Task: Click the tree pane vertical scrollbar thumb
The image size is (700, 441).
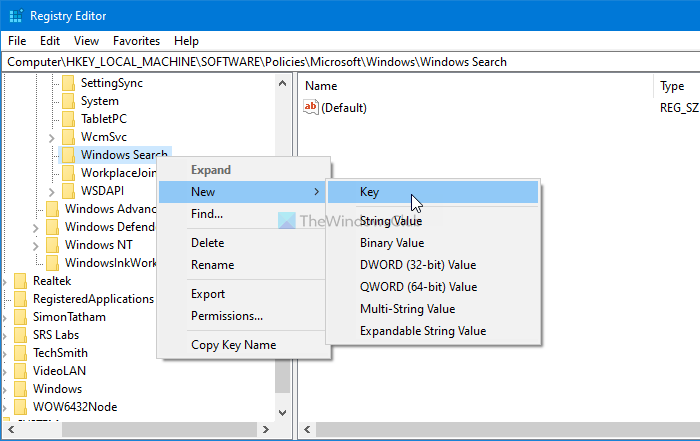Action: [x=282, y=376]
